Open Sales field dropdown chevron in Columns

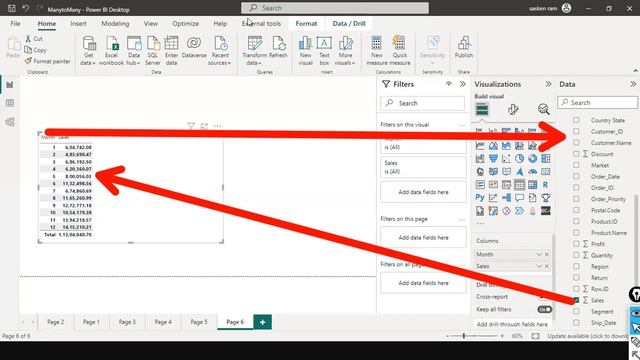tap(539, 266)
